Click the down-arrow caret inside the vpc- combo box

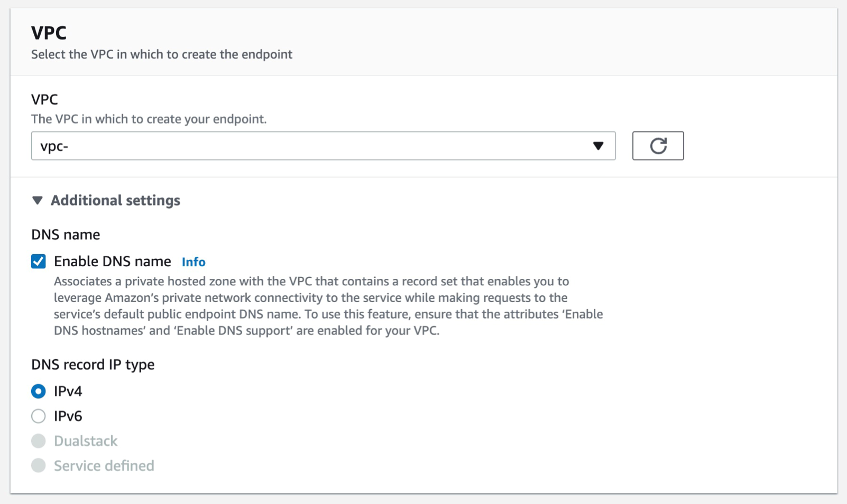598,146
